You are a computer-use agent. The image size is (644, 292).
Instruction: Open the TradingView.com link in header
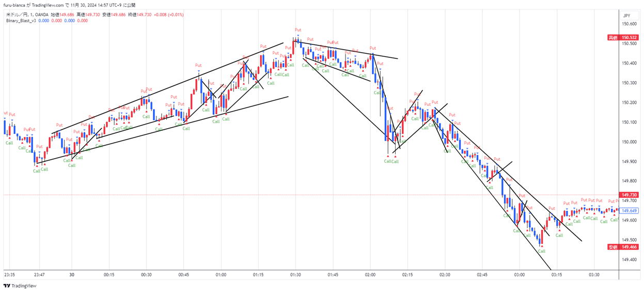(46, 5)
